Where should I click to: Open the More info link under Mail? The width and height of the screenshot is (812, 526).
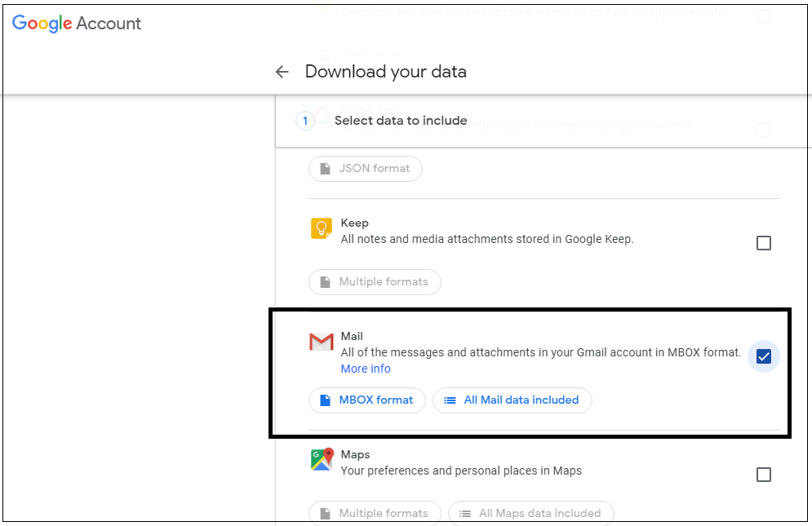point(366,369)
